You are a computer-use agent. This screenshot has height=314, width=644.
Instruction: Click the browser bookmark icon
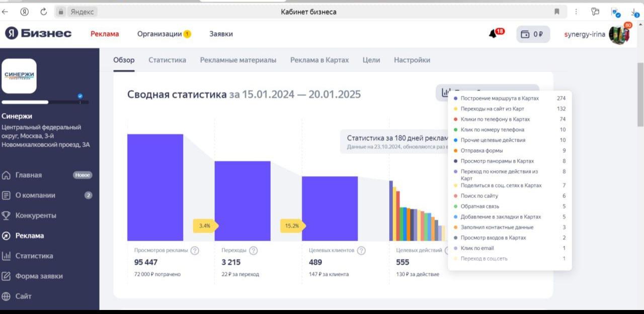pos(557,12)
